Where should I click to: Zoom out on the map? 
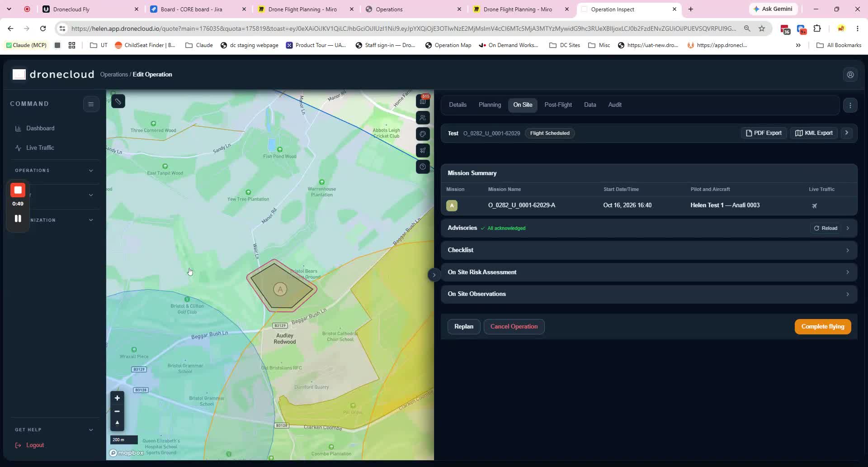click(117, 411)
